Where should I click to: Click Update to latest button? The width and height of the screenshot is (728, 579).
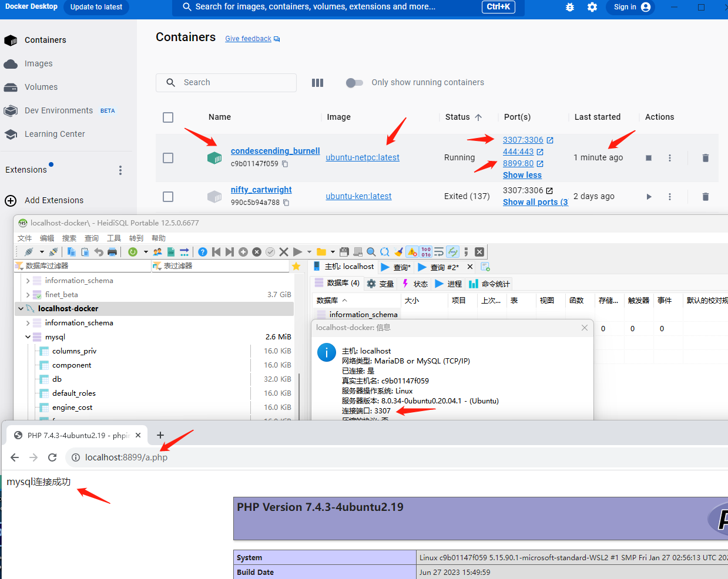click(96, 7)
